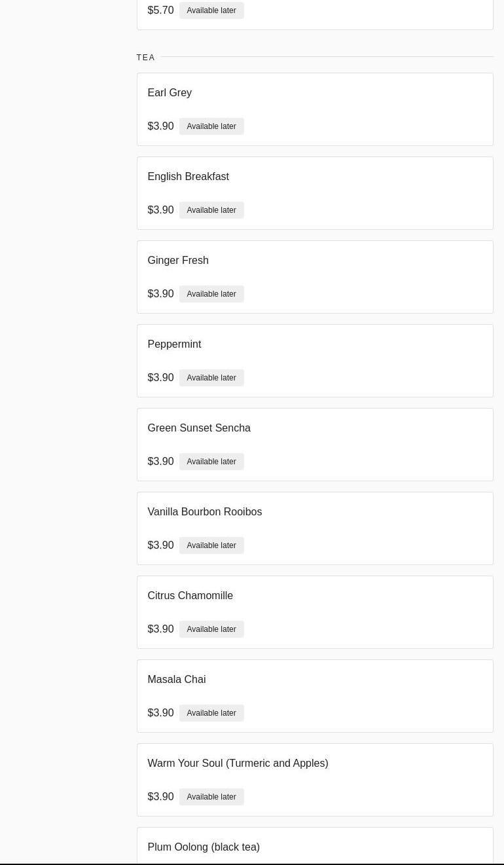Click the $3.90 price of Citrus Chamomille
The height and width of the screenshot is (865, 504).
[x=160, y=629]
